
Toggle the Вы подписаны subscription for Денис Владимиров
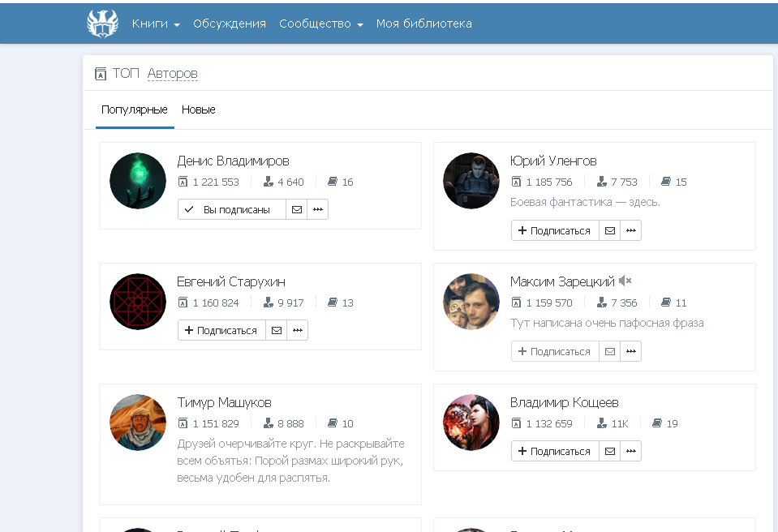(231, 209)
